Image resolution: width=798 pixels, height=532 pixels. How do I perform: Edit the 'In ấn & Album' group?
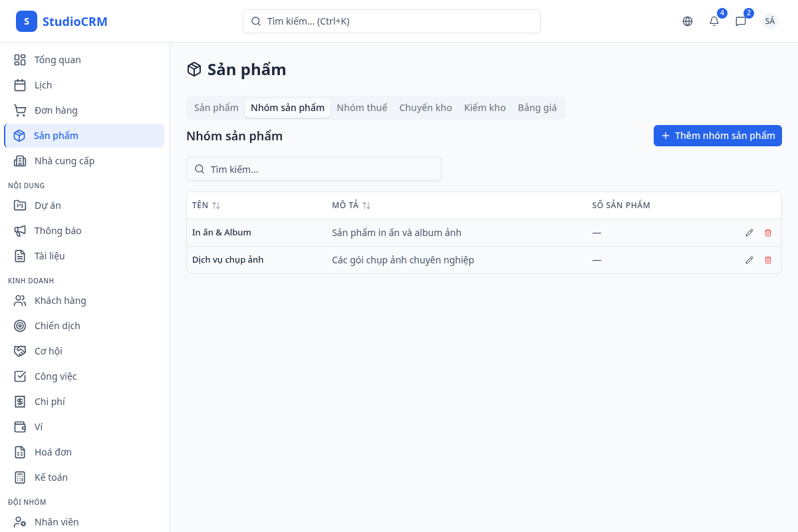click(x=749, y=233)
